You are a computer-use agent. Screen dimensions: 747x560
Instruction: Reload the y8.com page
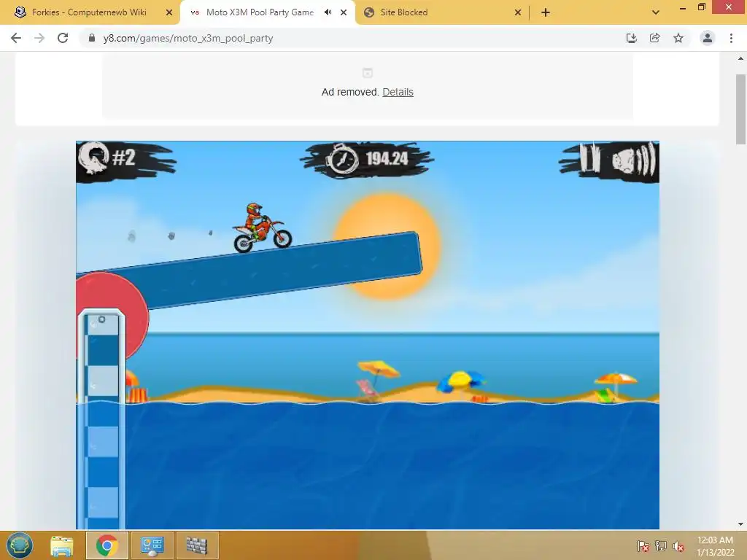coord(63,38)
